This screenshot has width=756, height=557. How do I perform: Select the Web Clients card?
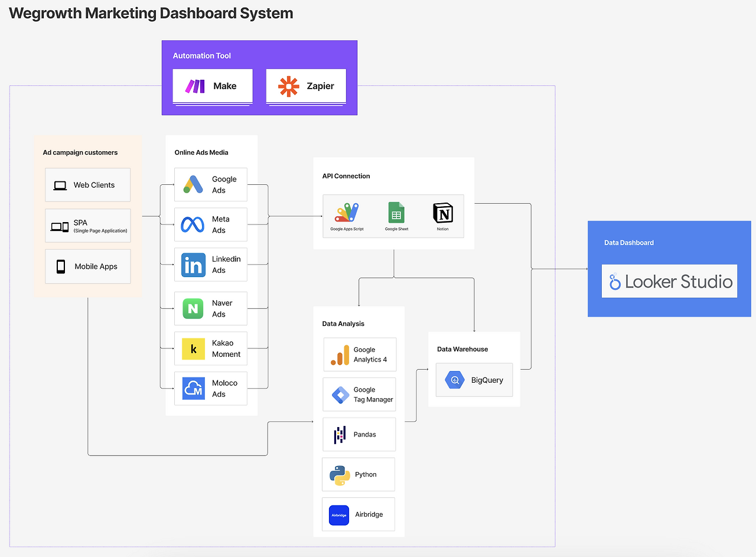pos(87,185)
